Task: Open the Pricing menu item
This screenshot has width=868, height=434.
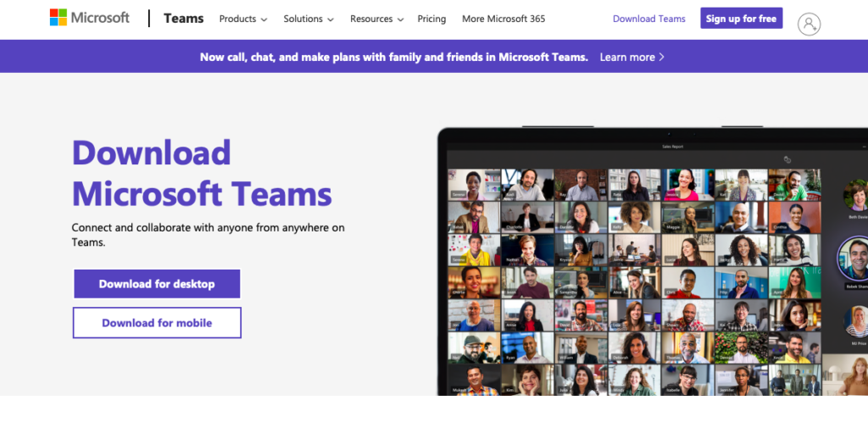Action: 431,19
